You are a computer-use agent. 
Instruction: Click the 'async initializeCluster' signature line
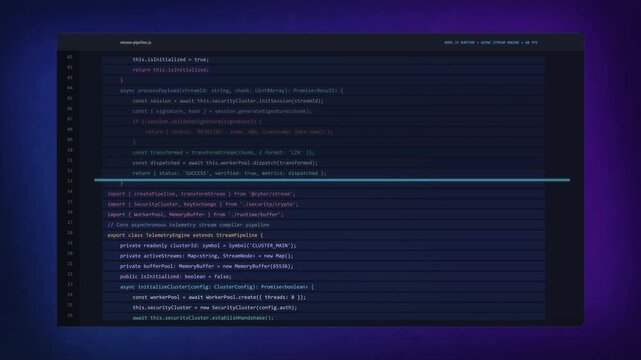click(217, 287)
